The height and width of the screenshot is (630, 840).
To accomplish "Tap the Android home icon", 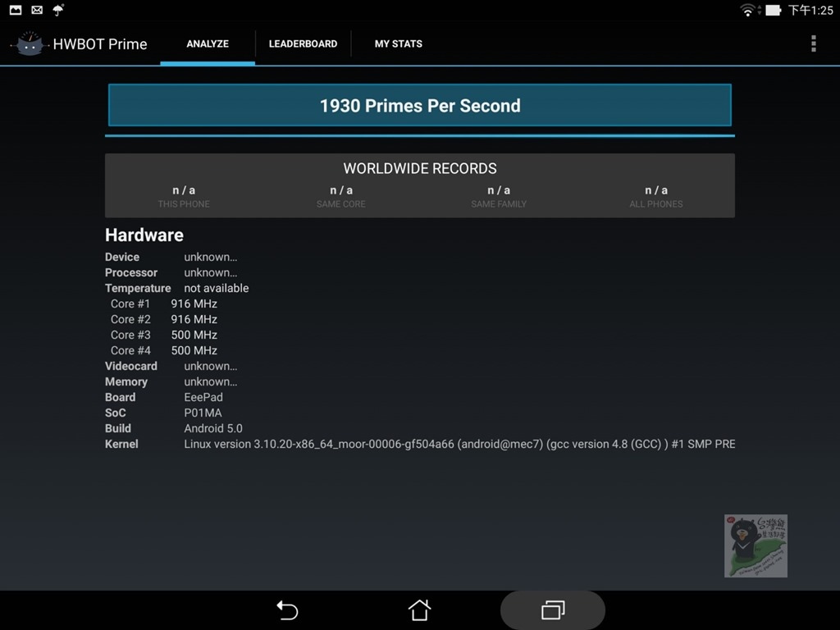I will (419, 609).
